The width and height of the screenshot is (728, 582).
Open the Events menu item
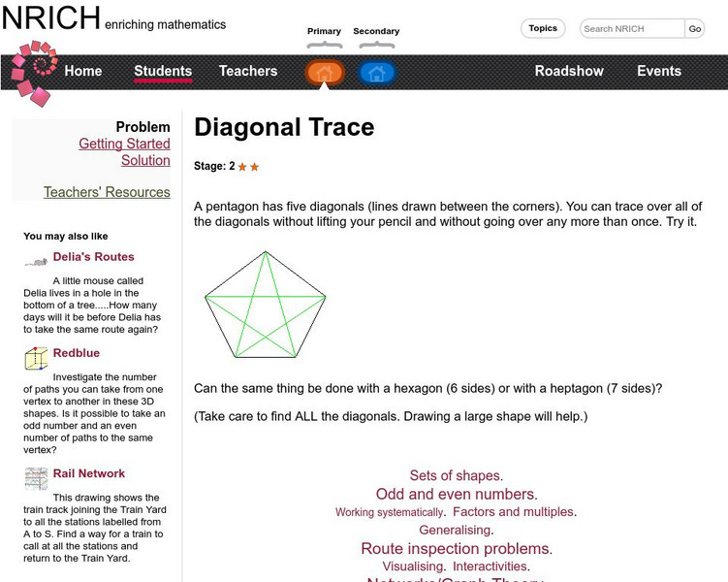coord(659,71)
